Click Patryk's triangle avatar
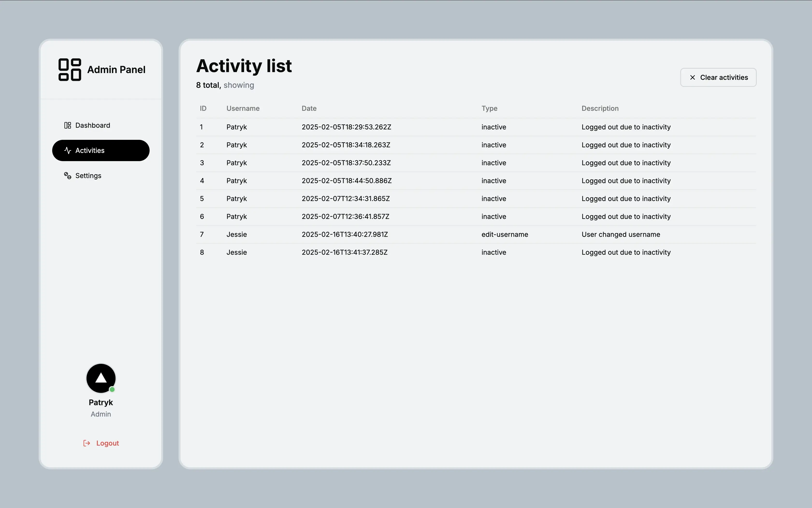The image size is (812, 508). point(101,378)
